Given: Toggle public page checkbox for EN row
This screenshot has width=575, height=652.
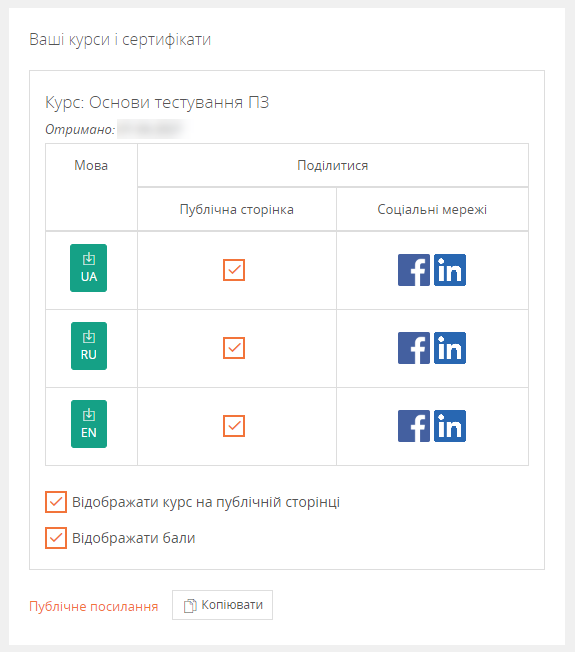Looking at the screenshot, I should 234,426.
